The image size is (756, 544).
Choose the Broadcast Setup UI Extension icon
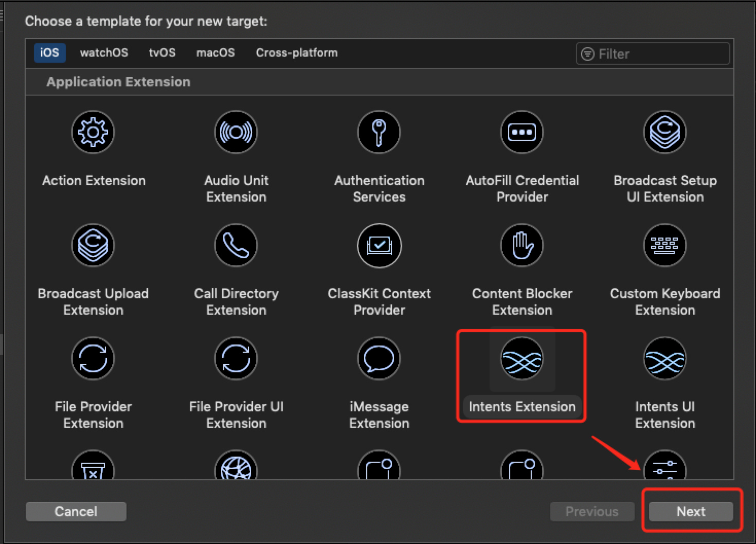click(x=665, y=132)
